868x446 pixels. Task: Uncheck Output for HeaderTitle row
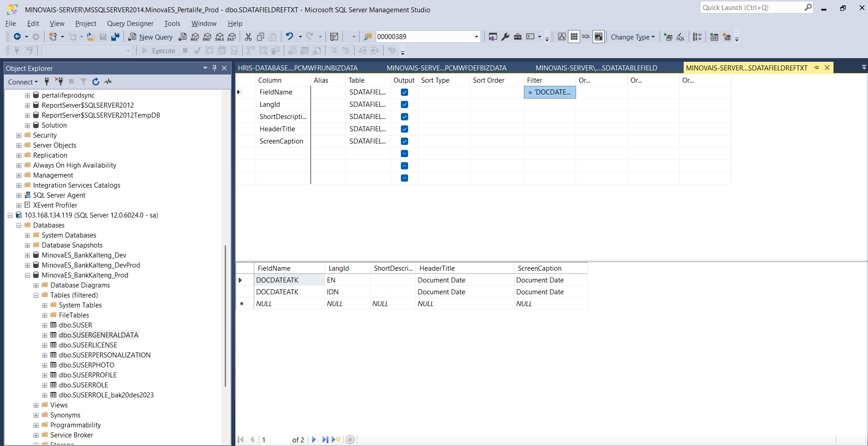(404, 129)
